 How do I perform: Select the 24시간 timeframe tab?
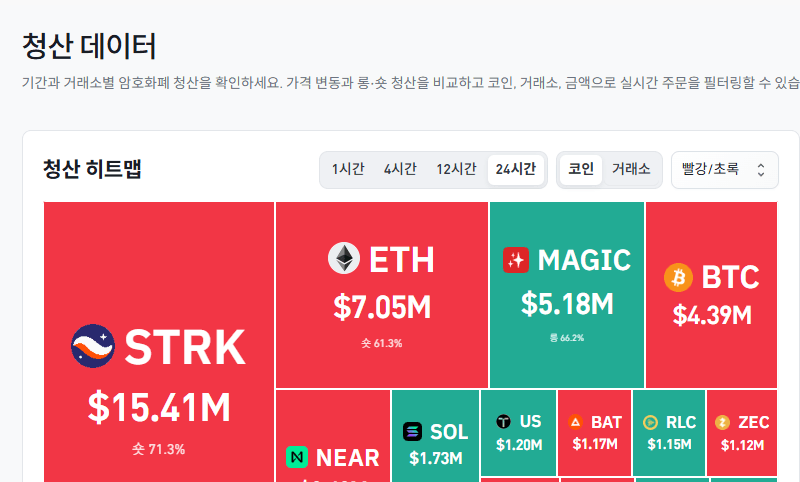516,169
